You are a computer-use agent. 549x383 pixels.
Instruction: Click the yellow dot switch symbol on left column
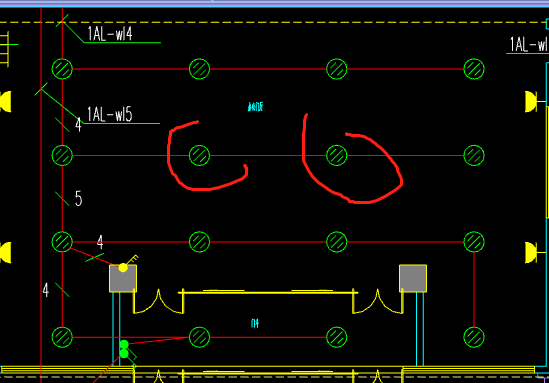[123, 268]
